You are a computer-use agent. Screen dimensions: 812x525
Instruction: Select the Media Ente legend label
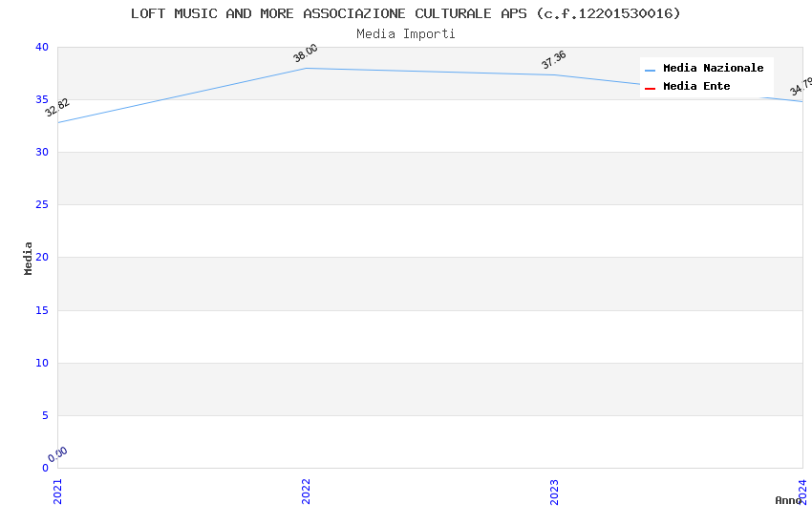coord(696,87)
